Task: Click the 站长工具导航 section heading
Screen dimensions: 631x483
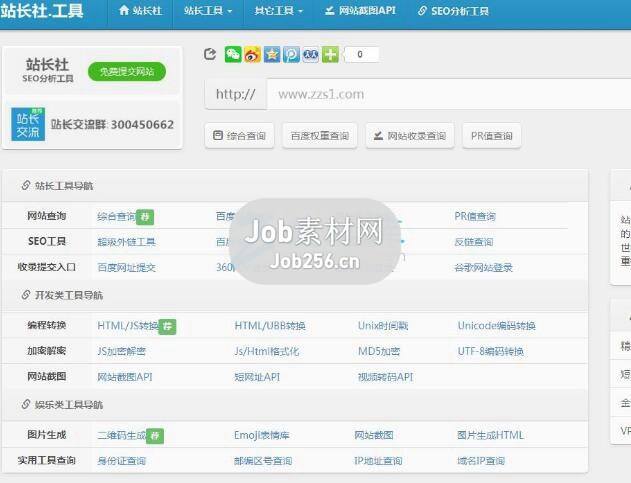Action: [x=64, y=186]
